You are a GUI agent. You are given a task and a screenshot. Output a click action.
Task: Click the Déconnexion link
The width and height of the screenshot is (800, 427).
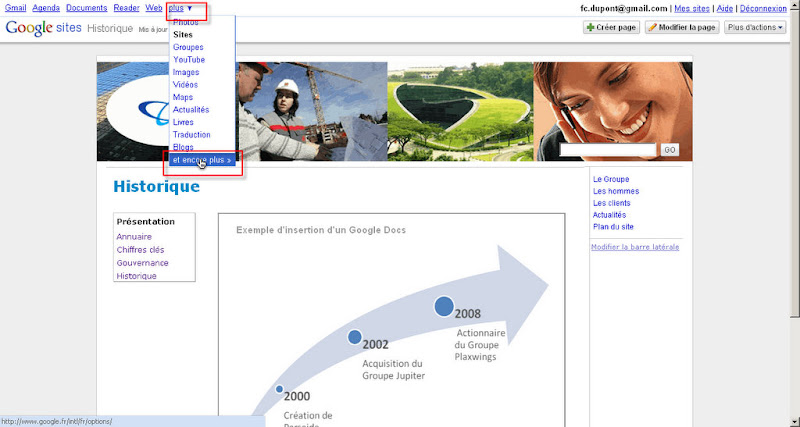point(763,9)
